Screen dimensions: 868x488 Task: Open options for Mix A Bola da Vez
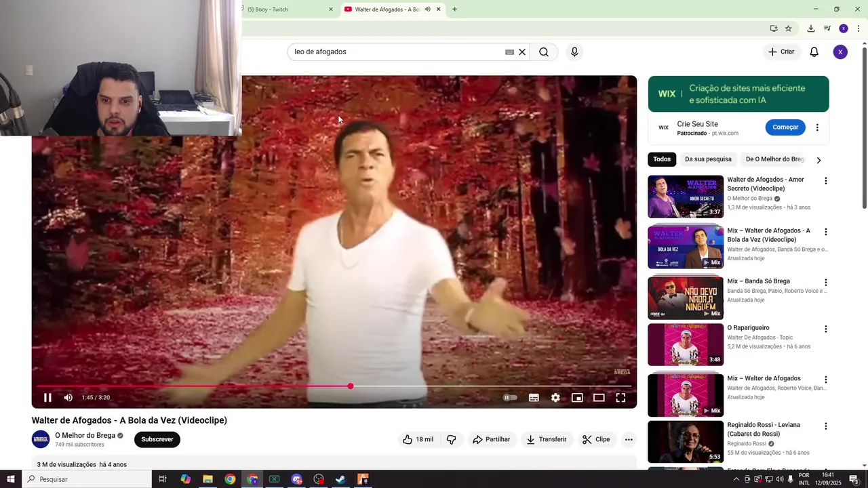(x=825, y=232)
